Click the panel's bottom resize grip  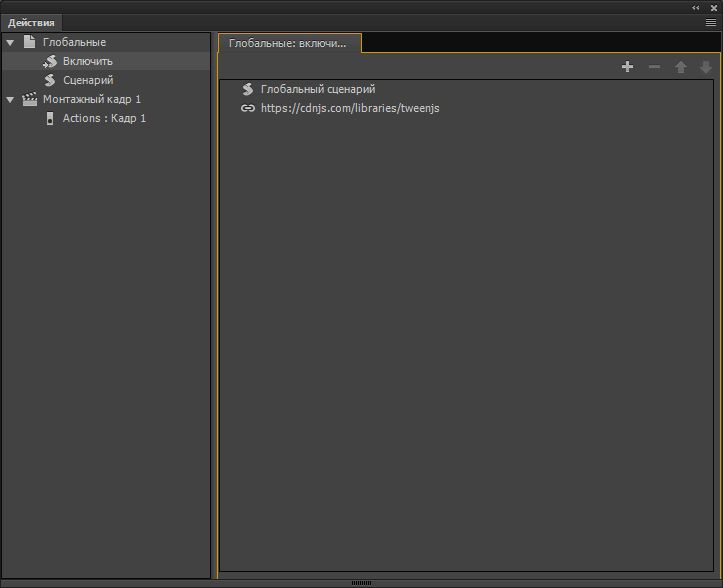362,583
